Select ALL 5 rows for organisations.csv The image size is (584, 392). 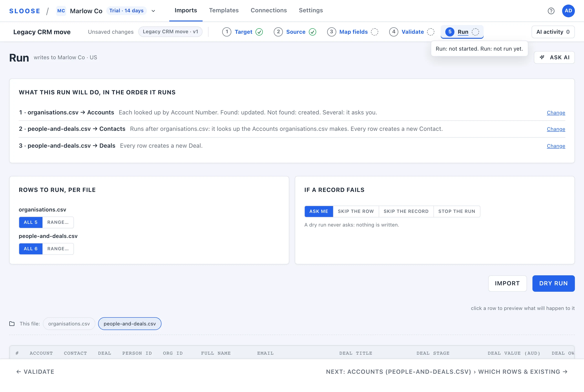point(31,222)
